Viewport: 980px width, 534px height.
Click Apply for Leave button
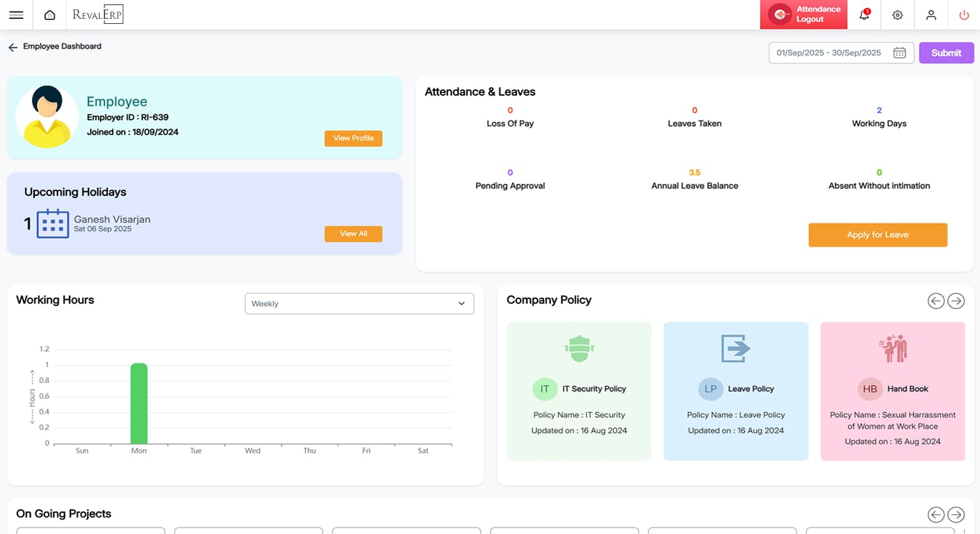click(x=878, y=235)
